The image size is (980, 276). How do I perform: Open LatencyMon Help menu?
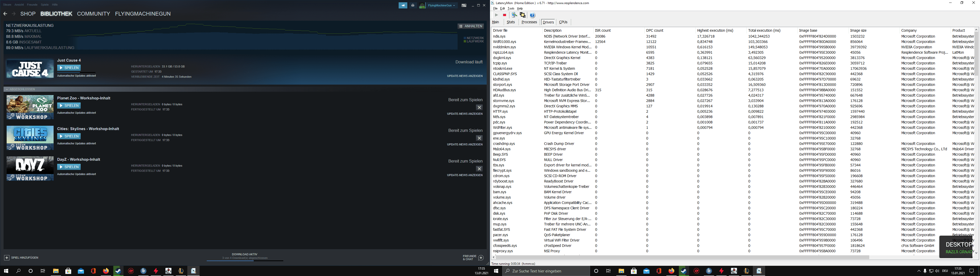[x=520, y=8]
